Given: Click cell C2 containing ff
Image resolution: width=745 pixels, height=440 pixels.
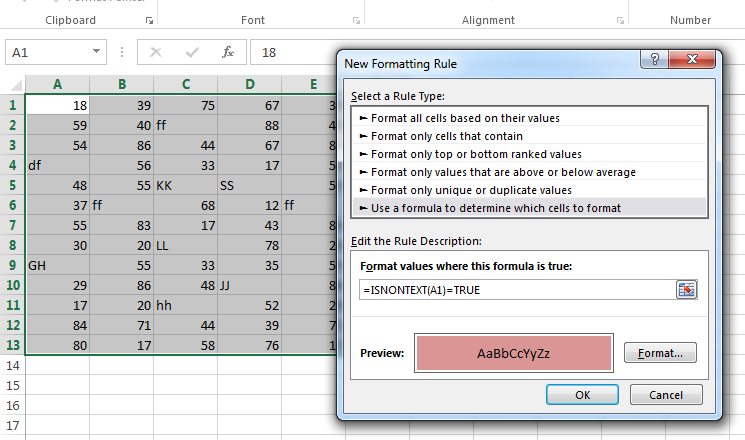Looking at the screenshot, I should [186, 125].
